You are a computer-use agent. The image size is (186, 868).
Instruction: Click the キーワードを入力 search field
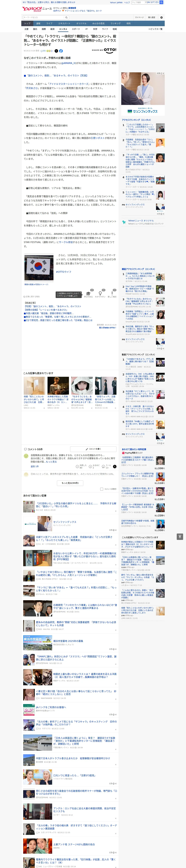(x=44, y=18)
